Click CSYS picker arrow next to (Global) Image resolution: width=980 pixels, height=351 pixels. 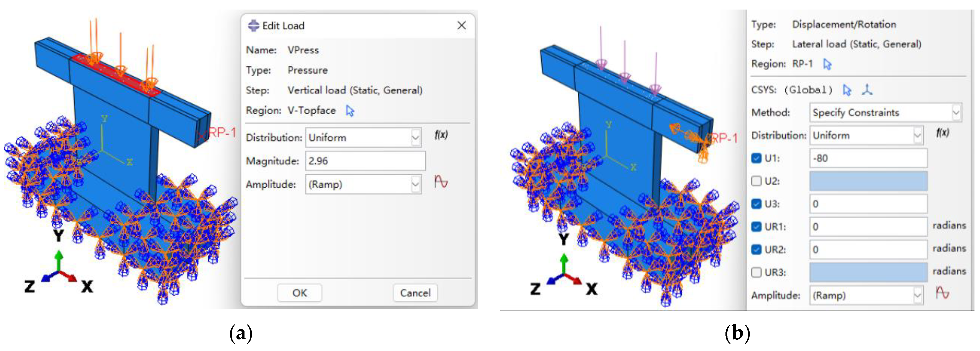click(847, 90)
